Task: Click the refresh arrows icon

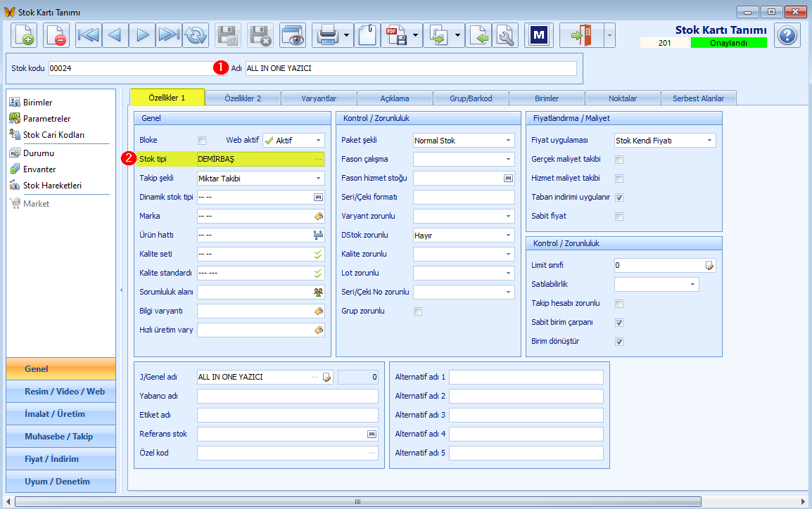Action: point(195,35)
